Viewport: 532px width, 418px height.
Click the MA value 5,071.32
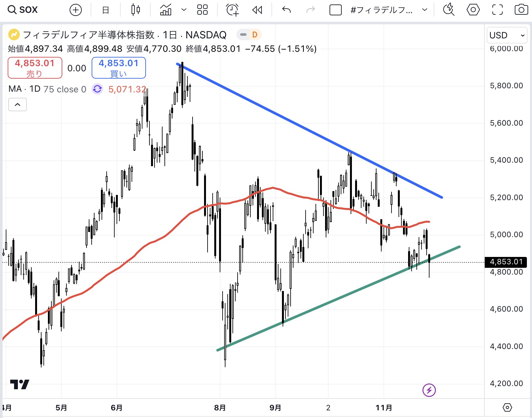127,89
